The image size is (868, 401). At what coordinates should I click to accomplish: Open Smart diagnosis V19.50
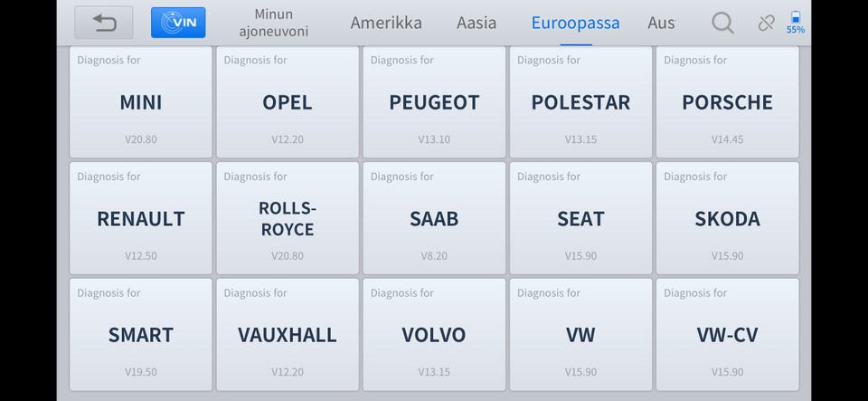coord(141,335)
